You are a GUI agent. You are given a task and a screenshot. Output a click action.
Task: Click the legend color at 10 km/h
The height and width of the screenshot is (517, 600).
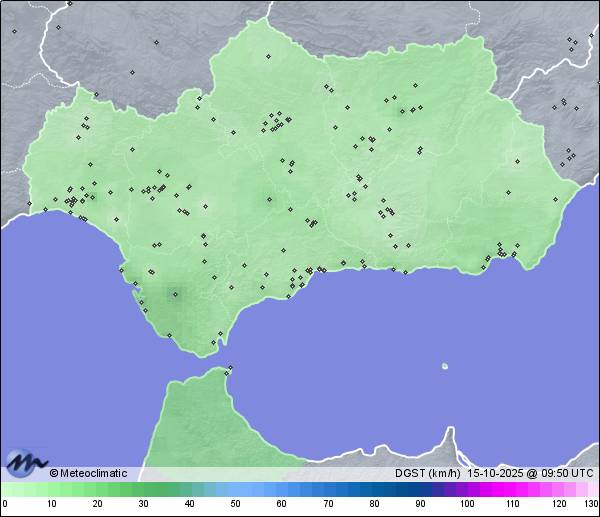(x=51, y=490)
